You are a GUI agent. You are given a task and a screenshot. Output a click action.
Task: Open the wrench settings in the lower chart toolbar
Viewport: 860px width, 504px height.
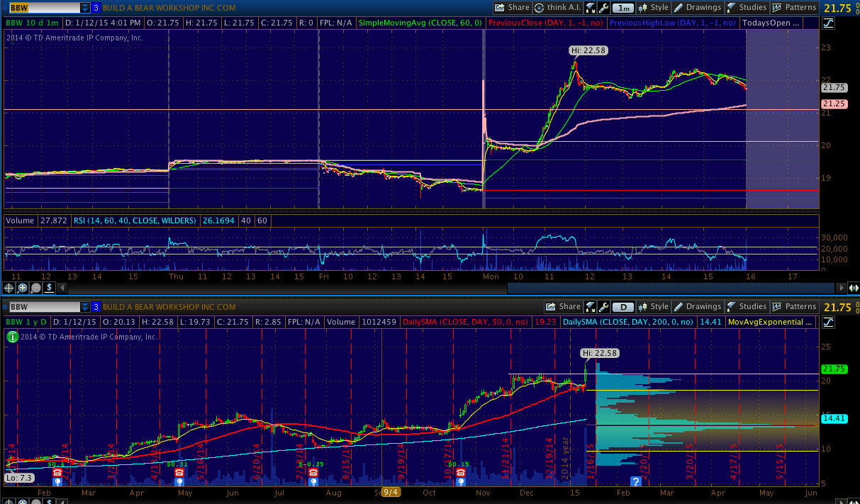tap(603, 307)
